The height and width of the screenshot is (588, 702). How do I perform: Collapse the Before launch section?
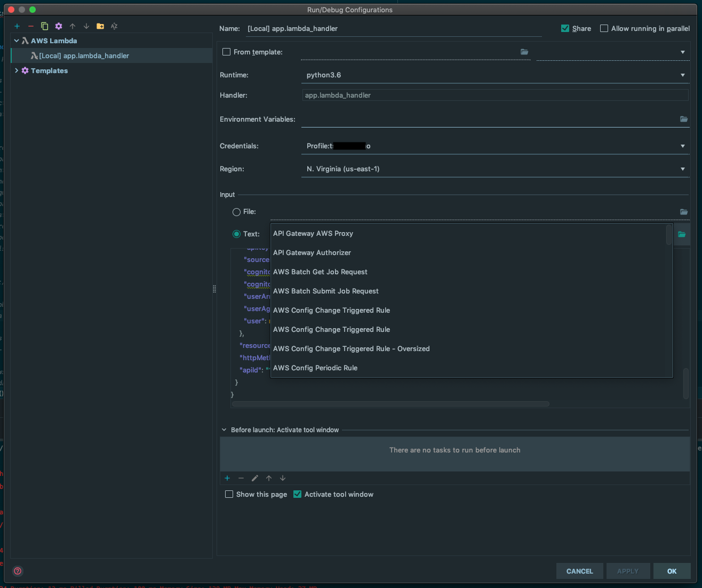click(224, 430)
